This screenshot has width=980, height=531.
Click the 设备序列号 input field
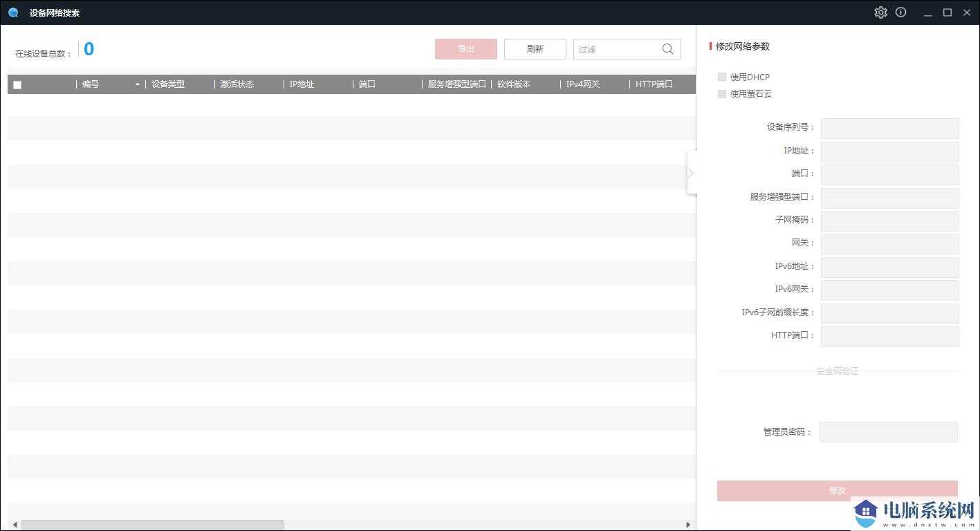(889, 128)
